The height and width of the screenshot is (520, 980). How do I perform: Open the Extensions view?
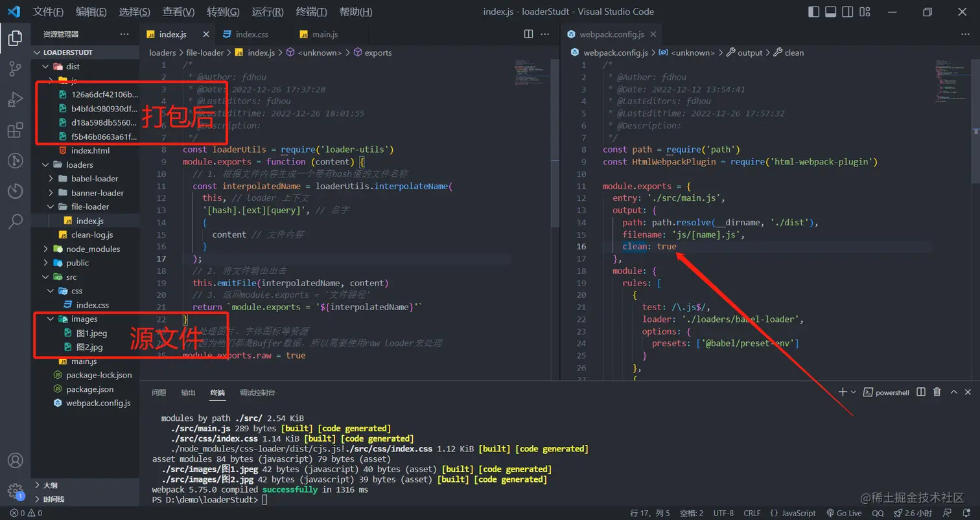point(15,130)
